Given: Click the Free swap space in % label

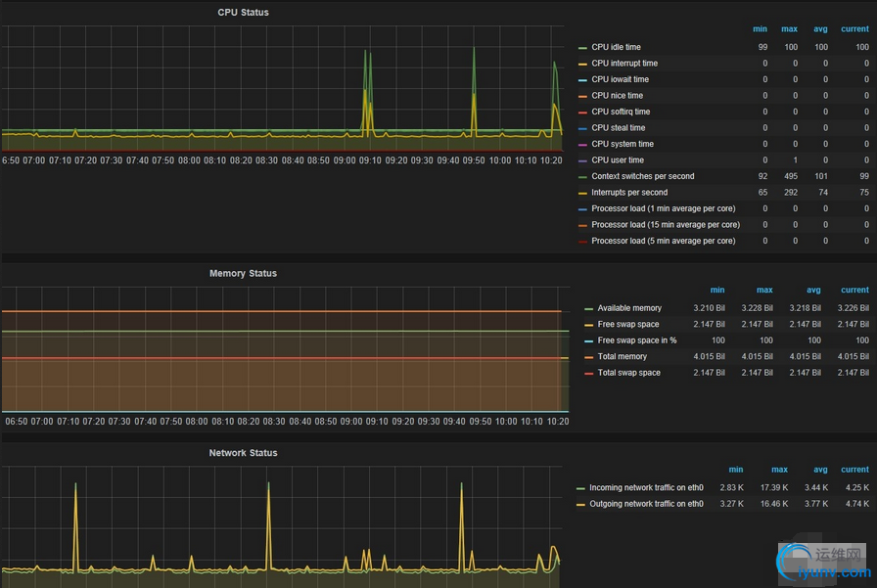Looking at the screenshot, I should 637,340.
